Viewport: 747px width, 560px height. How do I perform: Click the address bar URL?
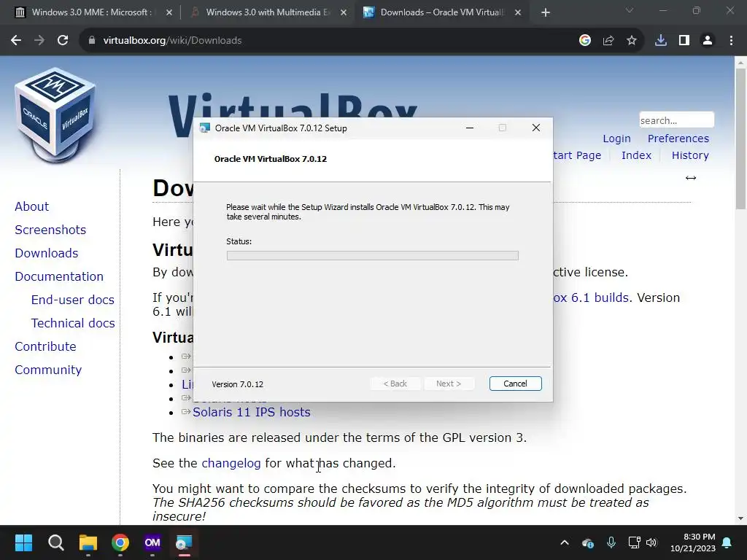coord(172,41)
